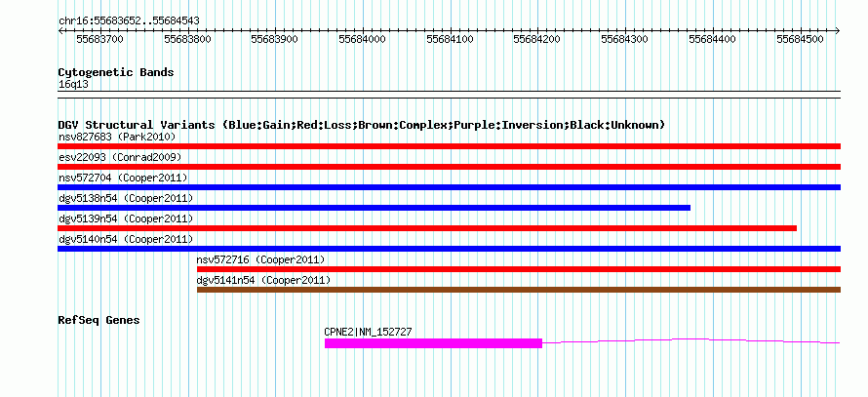Viewport: 868px width, 397px height.
Task: Click the left arrowhead of the ruler
Action: [x=60, y=30]
